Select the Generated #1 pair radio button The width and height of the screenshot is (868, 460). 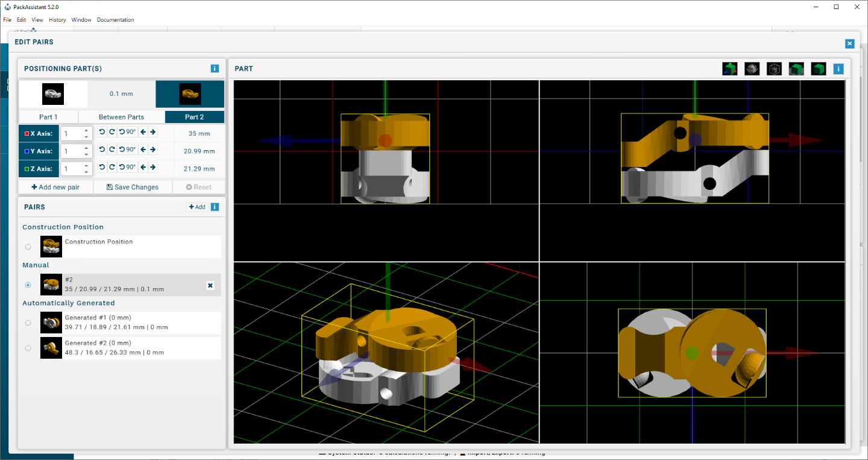pos(28,323)
